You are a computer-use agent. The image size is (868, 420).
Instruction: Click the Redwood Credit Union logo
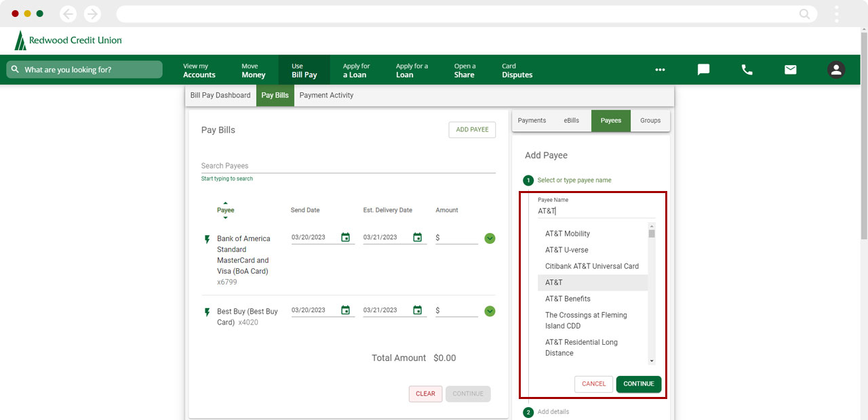coord(68,41)
